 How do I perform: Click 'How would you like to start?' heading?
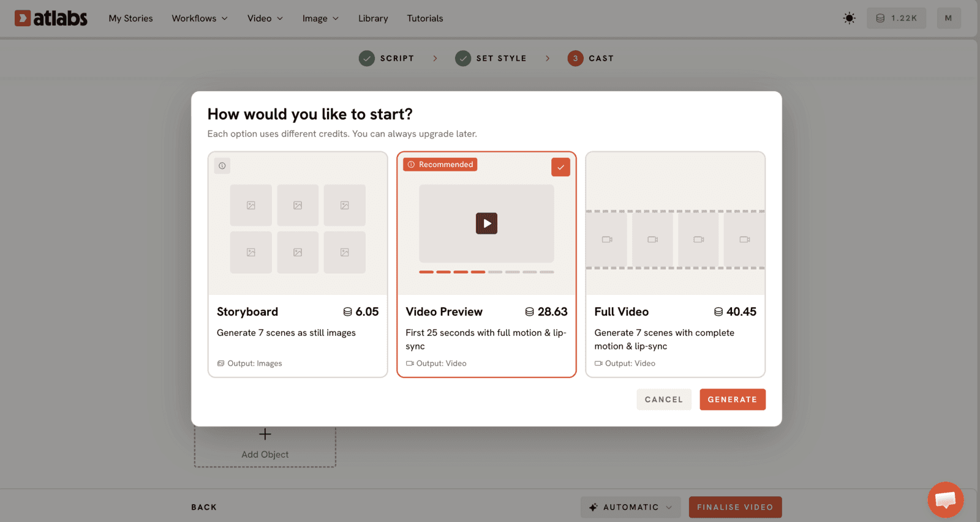[x=310, y=114]
